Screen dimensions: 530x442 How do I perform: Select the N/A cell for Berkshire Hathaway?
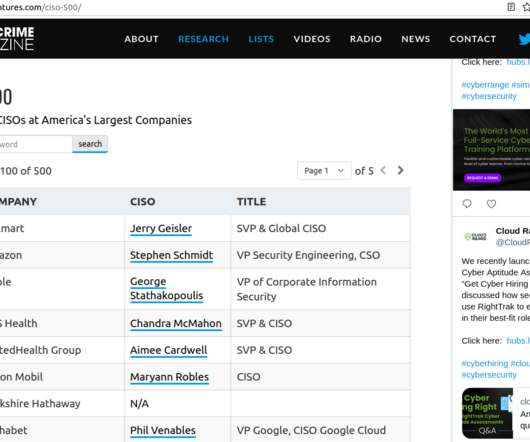[177, 403]
